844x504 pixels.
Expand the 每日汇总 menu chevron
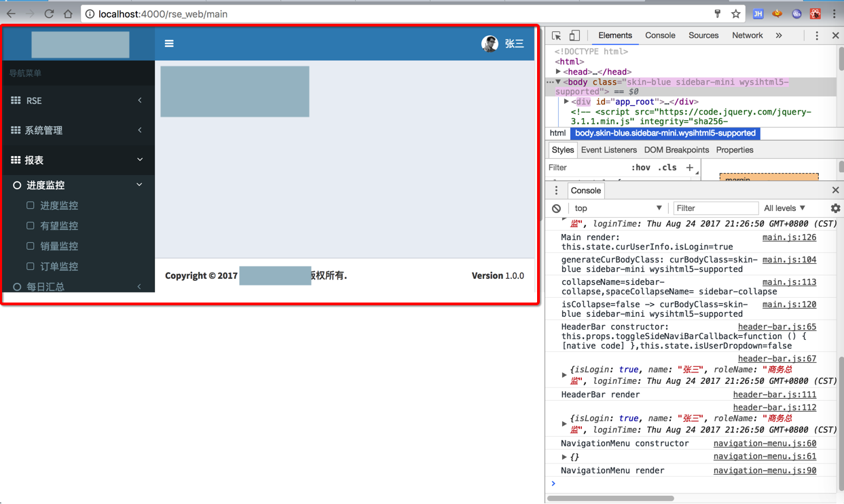click(x=139, y=287)
